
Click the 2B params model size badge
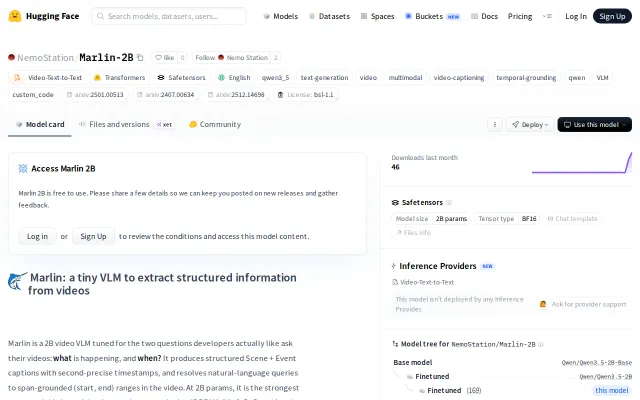[x=451, y=219]
